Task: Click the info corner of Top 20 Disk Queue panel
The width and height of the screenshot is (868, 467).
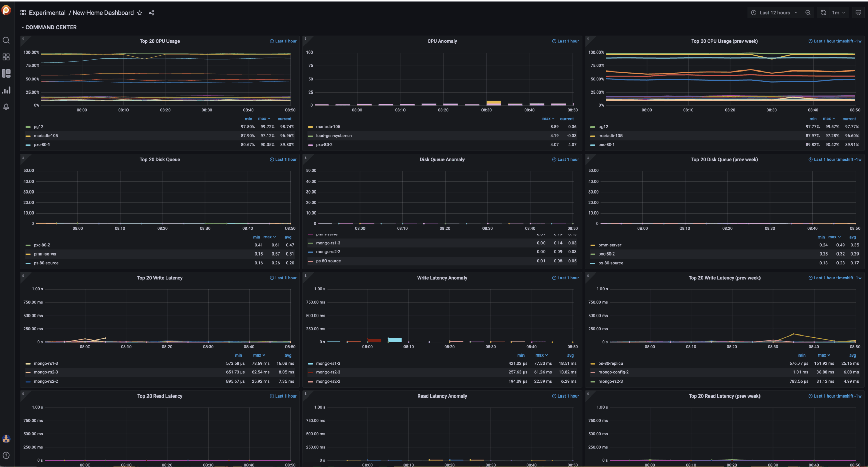Action: coord(23,157)
